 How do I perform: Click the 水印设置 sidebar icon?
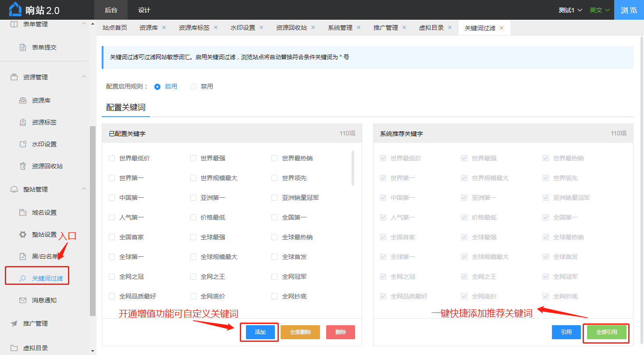click(x=23, y=144)
